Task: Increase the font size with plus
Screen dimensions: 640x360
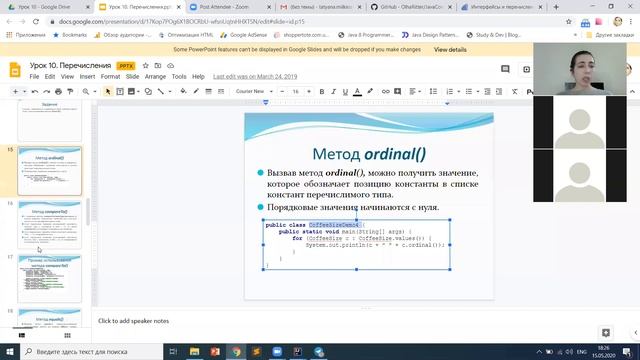Action: 309,91
